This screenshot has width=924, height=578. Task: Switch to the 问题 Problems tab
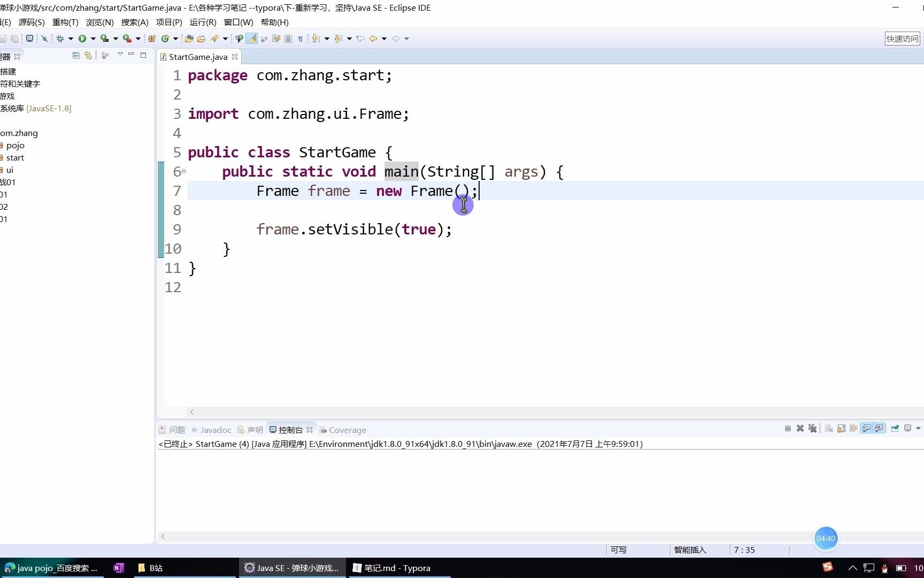click(172, 430)
